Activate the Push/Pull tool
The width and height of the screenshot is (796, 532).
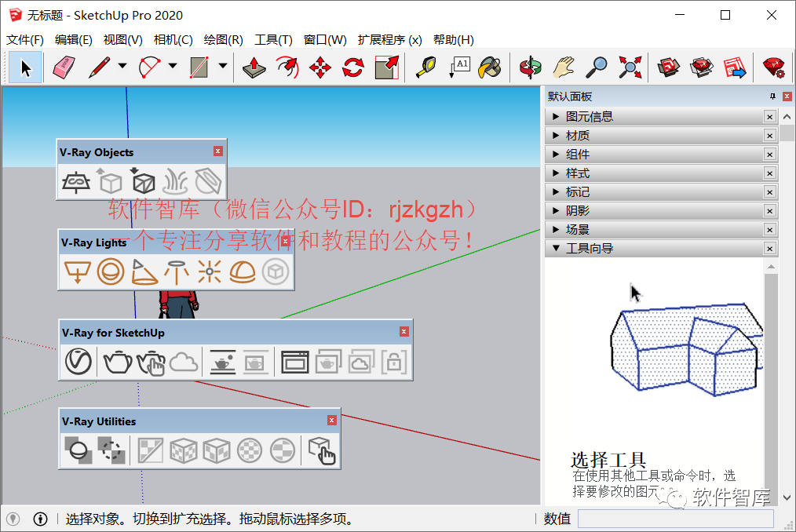pos(254,67)
